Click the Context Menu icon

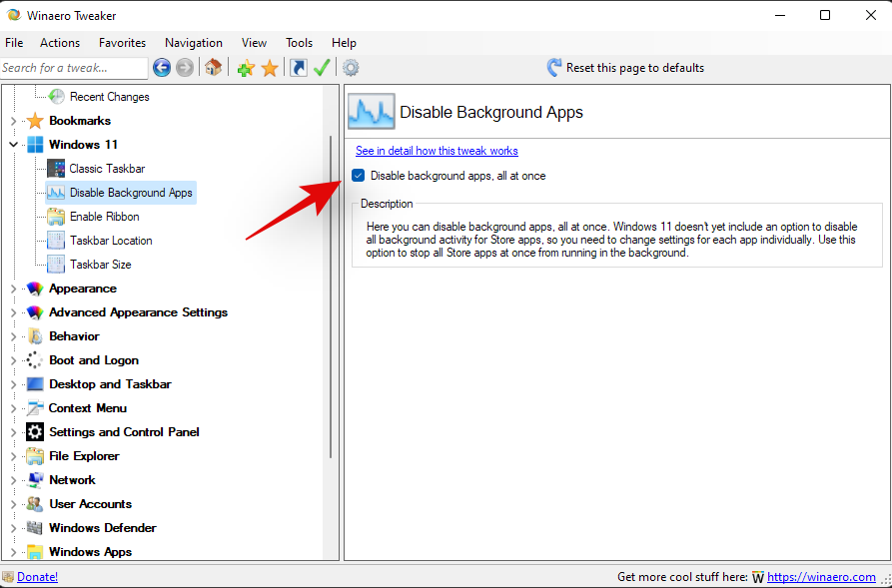point(35,408)
